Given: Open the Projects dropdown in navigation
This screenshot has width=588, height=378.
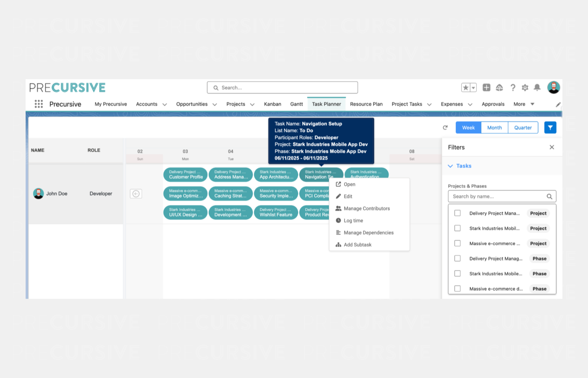Looking at the screenshot, I should (240, 104).
